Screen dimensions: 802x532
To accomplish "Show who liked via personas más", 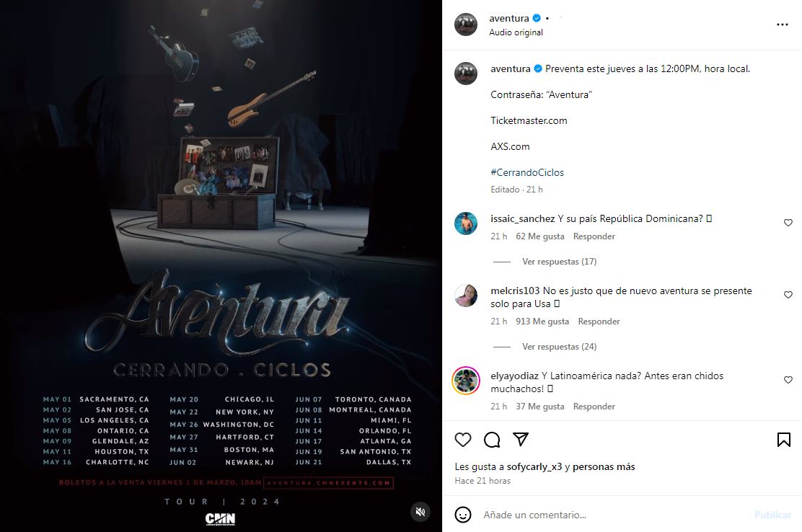I will click(x=604, y=466).
